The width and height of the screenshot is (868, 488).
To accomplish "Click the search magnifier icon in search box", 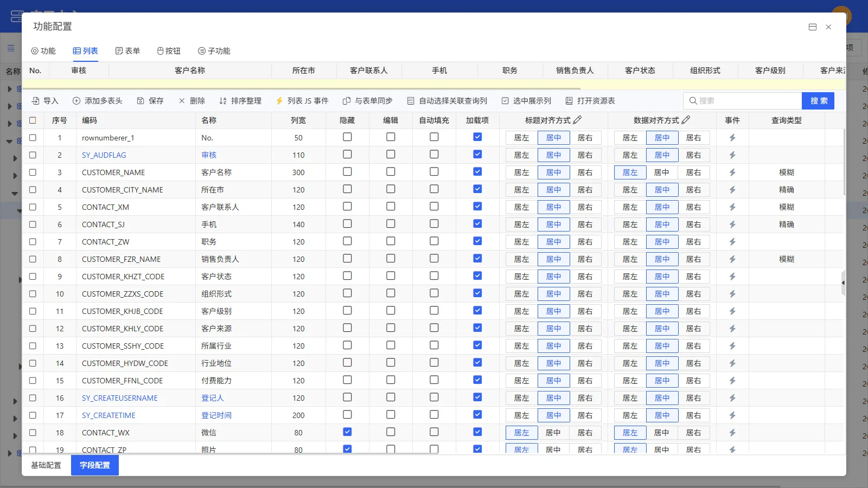I will pos(693,101).
